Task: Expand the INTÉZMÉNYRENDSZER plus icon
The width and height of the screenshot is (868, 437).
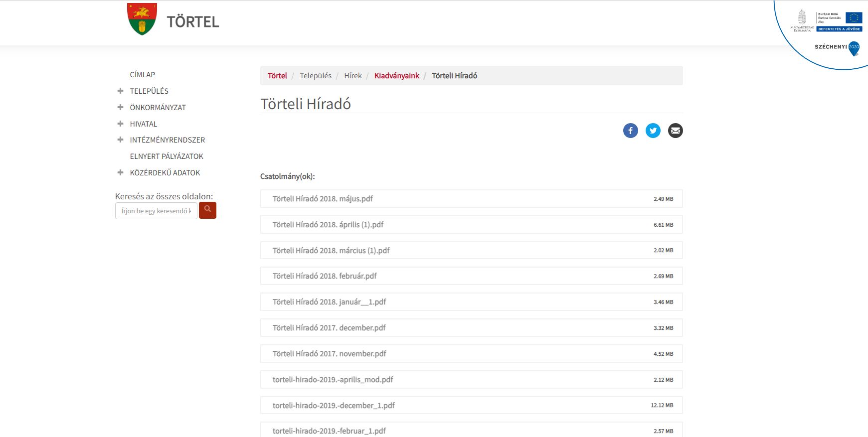Action: click(120, 140)
